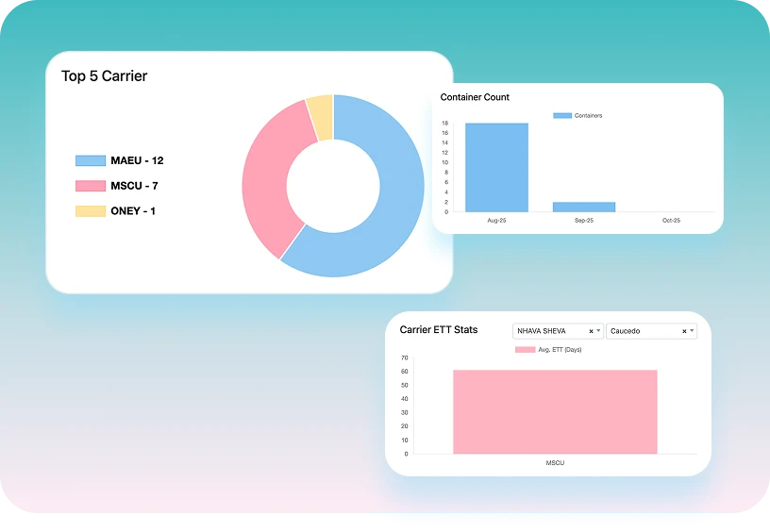The width and height of the screenshot is (770, 532).
Task: Click the yellow ONEY legend color box
Action: 91,210
